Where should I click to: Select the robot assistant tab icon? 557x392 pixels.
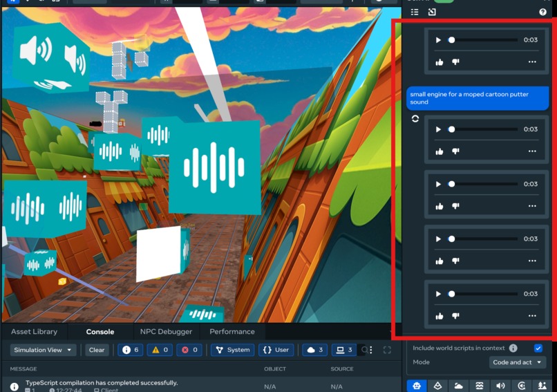coord(416,386)
